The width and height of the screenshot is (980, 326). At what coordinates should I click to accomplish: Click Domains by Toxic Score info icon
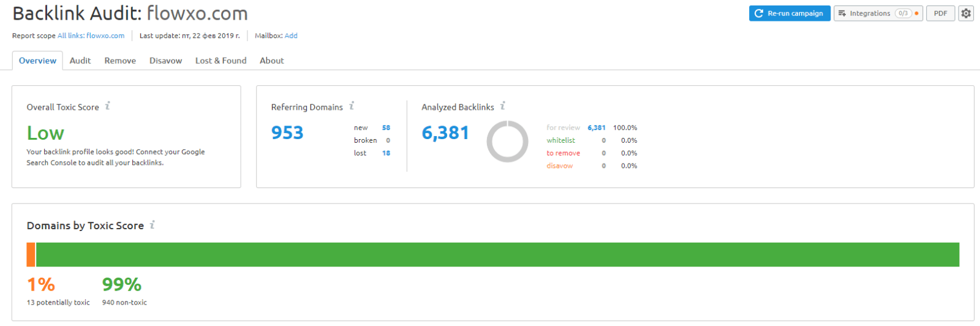click(x=152, y=225)
